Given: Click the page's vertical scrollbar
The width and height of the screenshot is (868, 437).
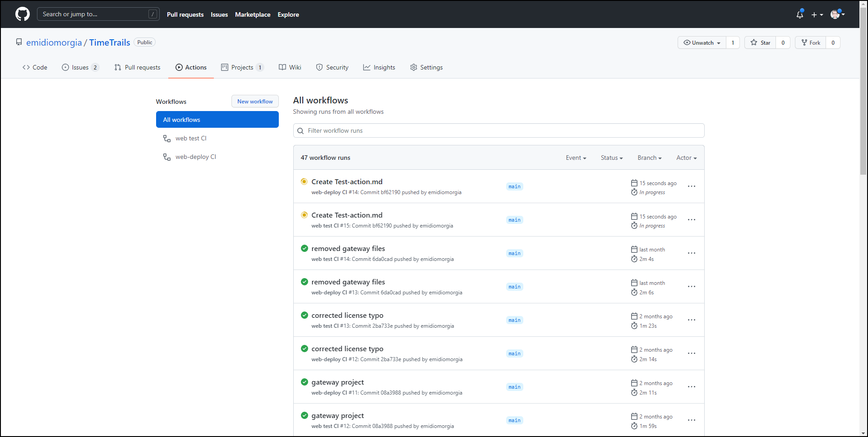Looking at the screenshot, I should click(863, 90).
